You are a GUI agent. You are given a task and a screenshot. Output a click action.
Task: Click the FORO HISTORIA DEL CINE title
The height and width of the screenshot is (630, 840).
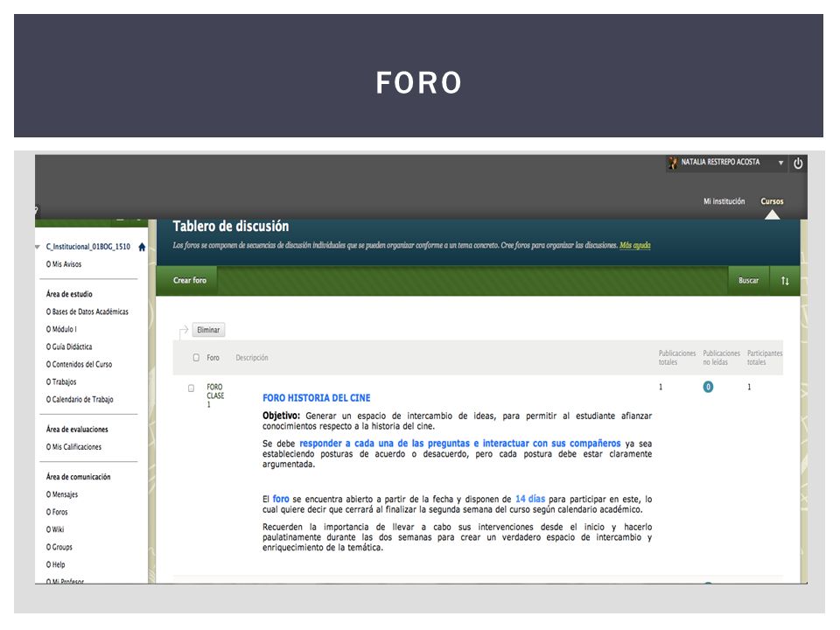coord(316,398)
